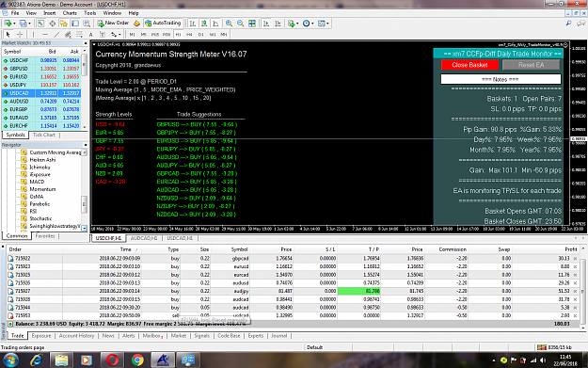Viewport: 588px width, 368px height.
Task: Select the crosshair tool
Action: (x=20, y=34)
